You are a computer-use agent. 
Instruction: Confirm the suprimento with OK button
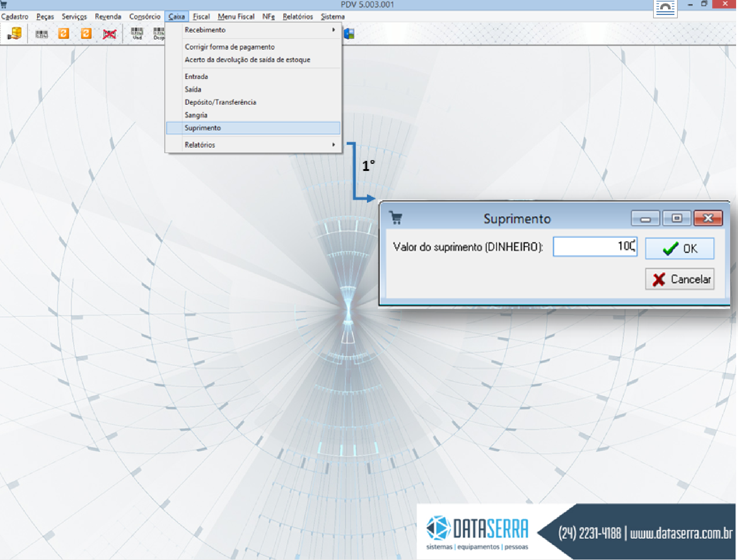[x=679, y=248]
